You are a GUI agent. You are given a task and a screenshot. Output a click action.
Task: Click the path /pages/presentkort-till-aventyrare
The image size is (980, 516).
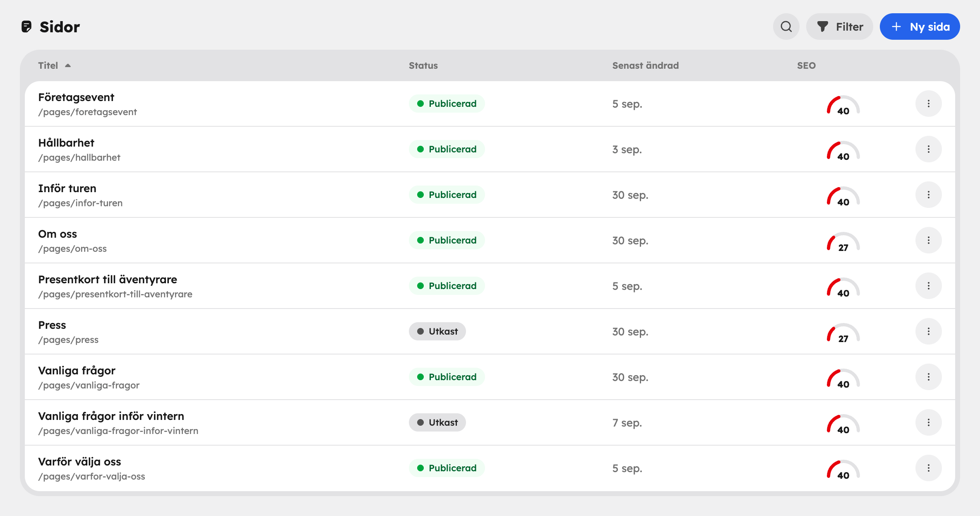[115, 294]
